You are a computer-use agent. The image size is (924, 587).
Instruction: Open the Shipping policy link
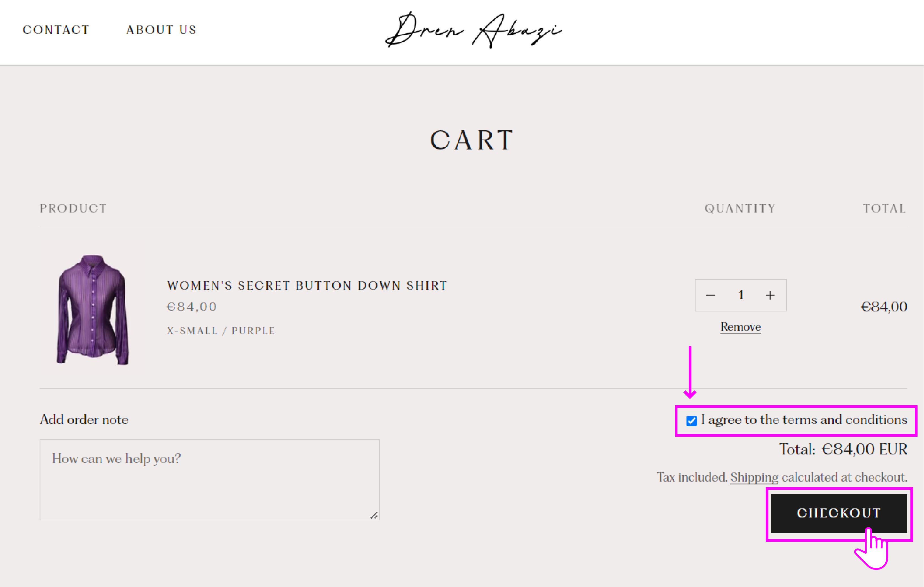point(754,477)
